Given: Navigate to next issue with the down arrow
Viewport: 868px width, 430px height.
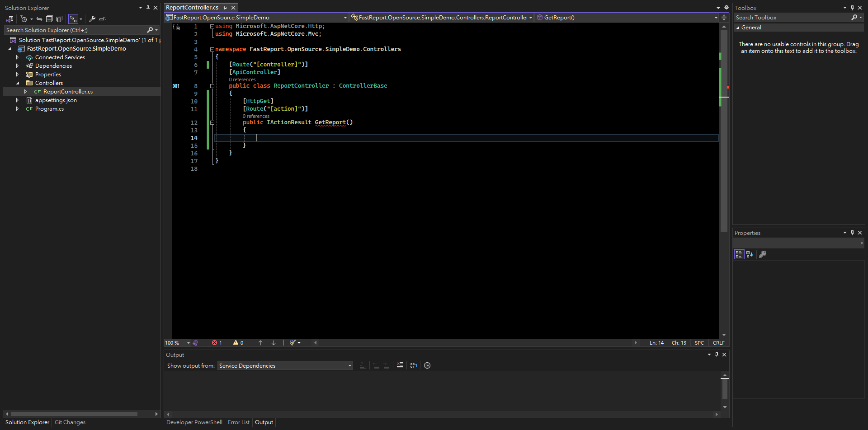Looking at the screenshot, I should [274, 343].
